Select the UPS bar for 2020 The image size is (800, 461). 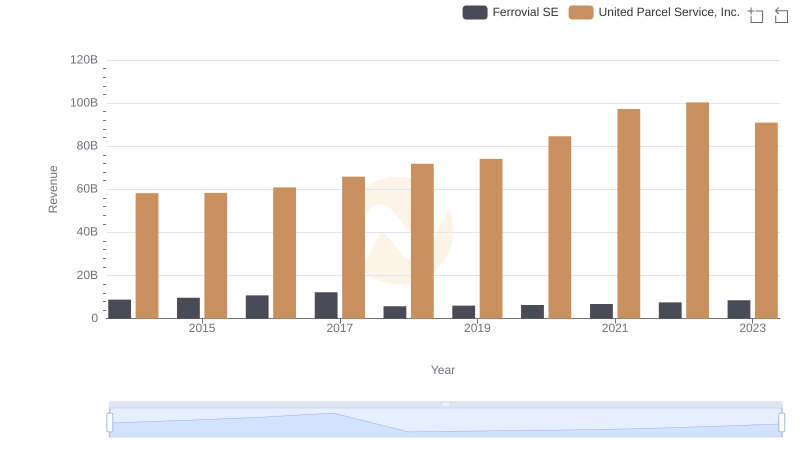[560, 227]
